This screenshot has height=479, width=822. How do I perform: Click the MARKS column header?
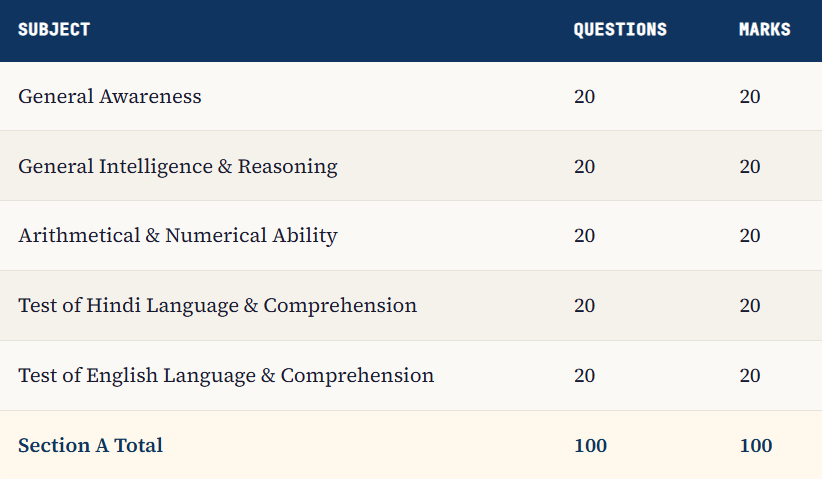(x=764, y=29)
